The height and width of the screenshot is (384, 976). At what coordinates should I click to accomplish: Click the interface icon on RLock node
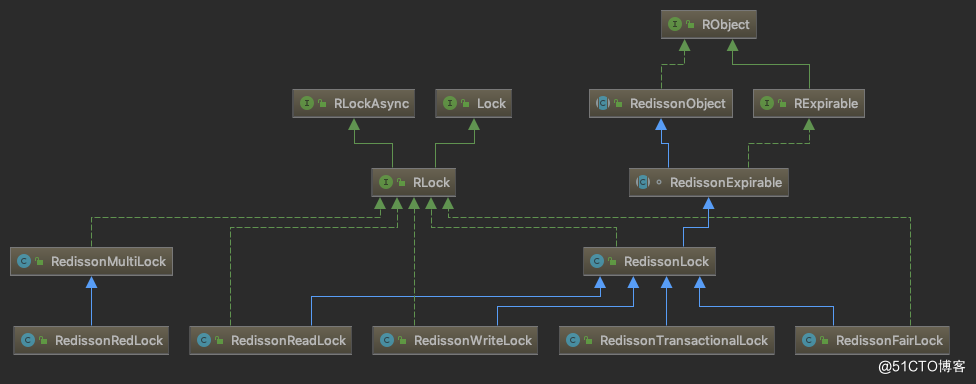pos(385,182)
